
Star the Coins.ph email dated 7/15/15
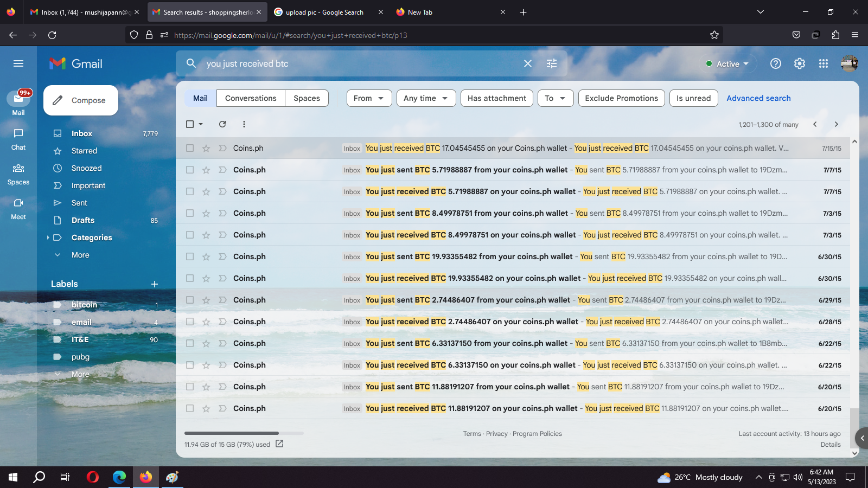click(x=206, y=148)
